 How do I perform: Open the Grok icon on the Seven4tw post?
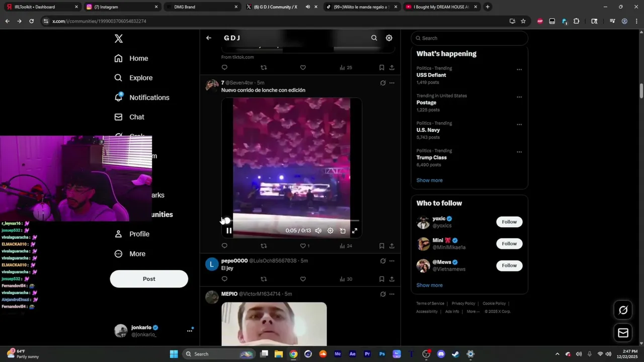[x=383, y=83]
